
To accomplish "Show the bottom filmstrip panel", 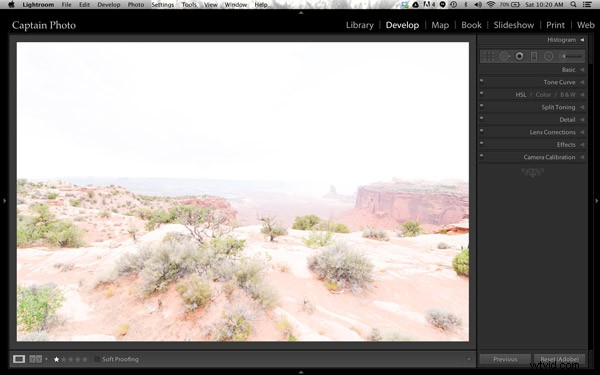I will 301,372.
